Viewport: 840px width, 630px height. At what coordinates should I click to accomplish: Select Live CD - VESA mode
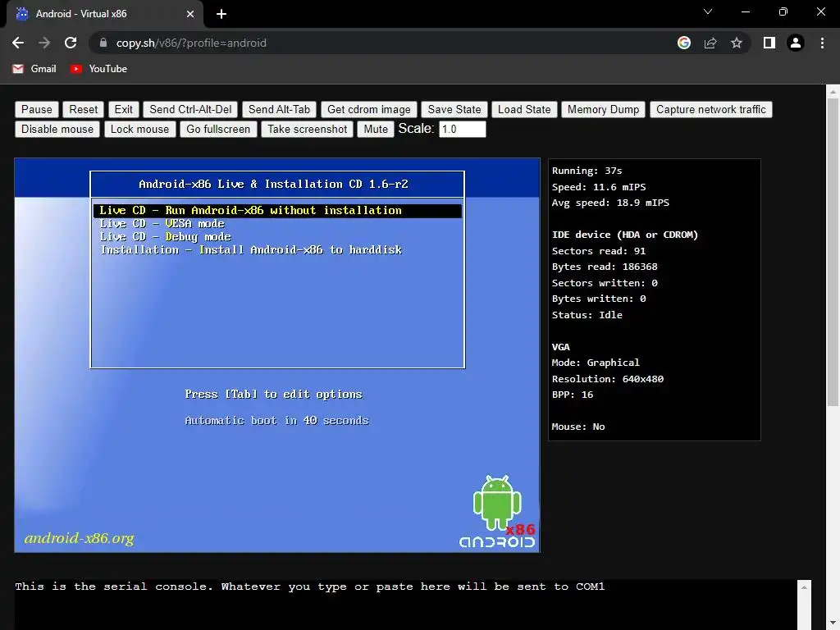(162, 223)
